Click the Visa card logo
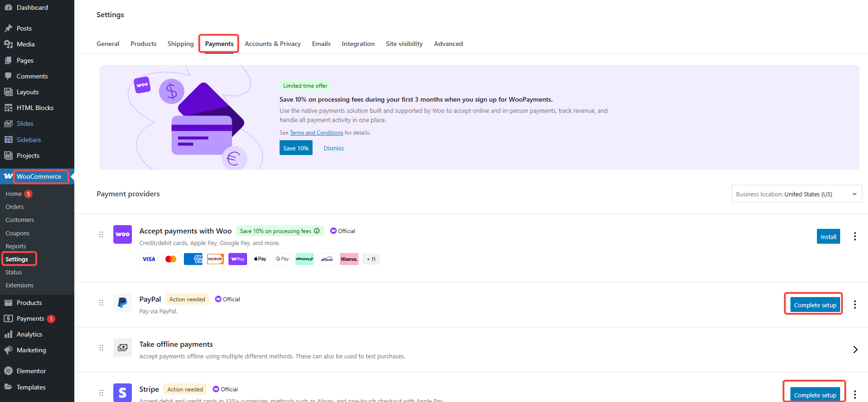Screen dimensions: 868x402 (149, 259)
